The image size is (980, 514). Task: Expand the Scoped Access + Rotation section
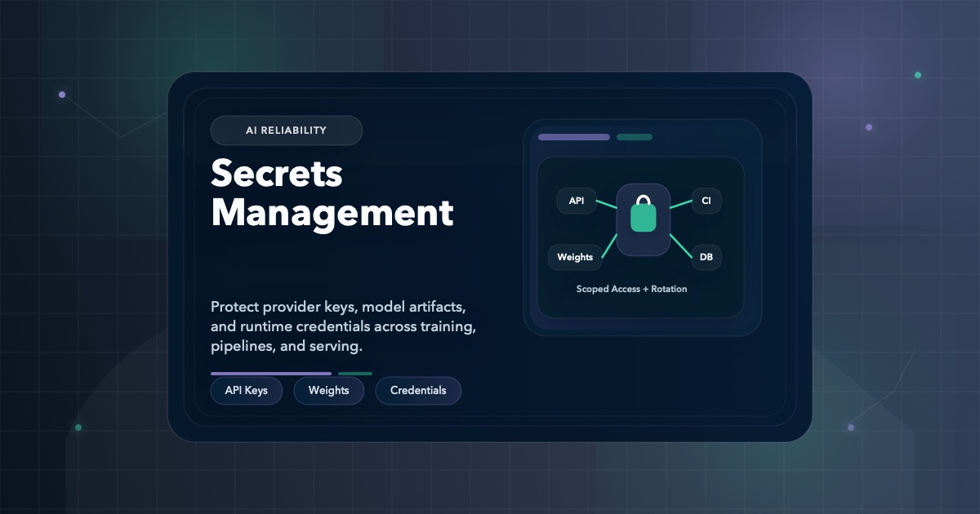click(x=631, y=289)
